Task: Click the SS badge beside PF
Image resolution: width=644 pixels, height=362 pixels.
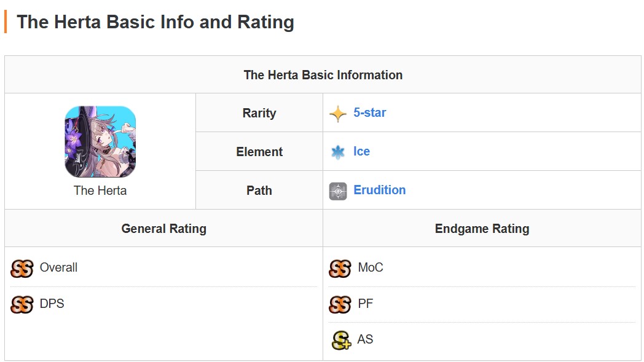Action: [340, 304]
